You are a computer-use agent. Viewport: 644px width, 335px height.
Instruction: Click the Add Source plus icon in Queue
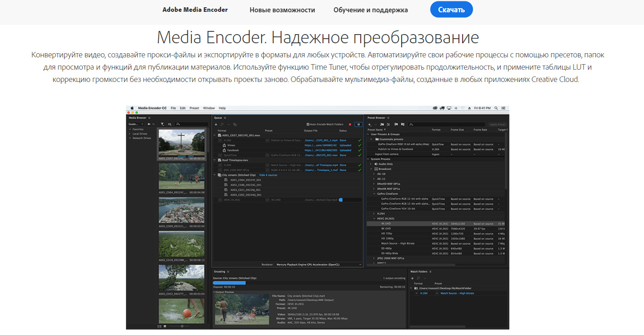[x=216, y=124]
